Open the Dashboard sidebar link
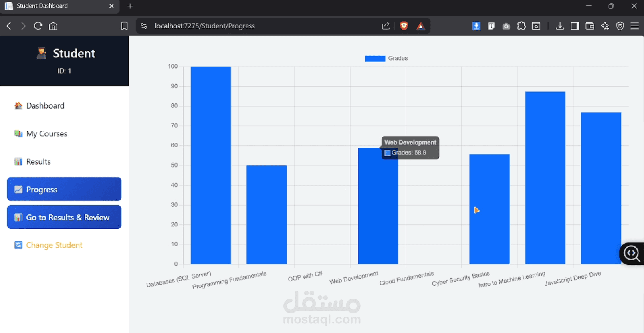644x333 pixels. (x=39, y=105)
